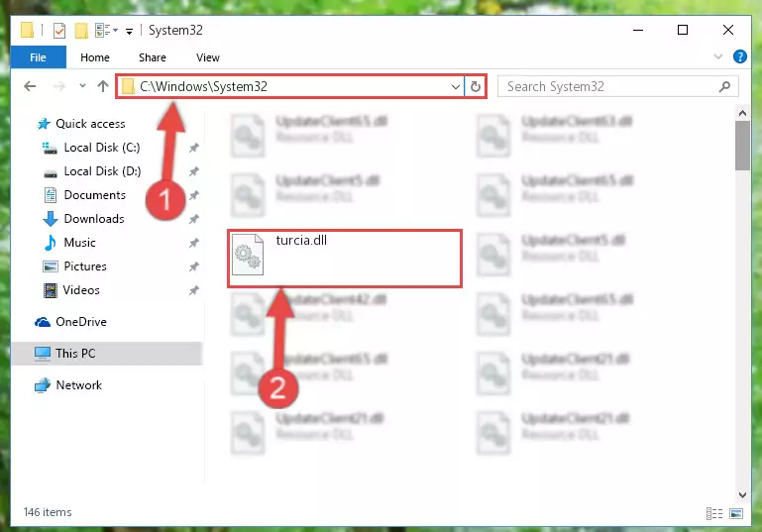Click the scrollbar up arrow
Viewport: 762px width, 532px height.
742,113
